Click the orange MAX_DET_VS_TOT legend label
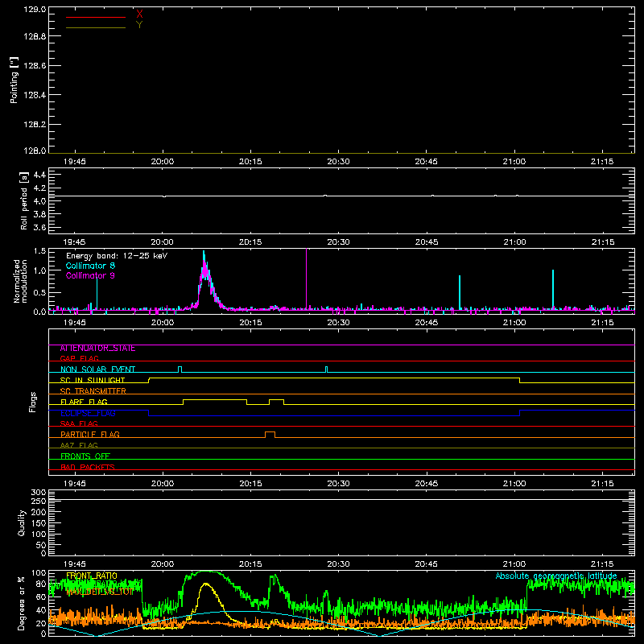 100,592
